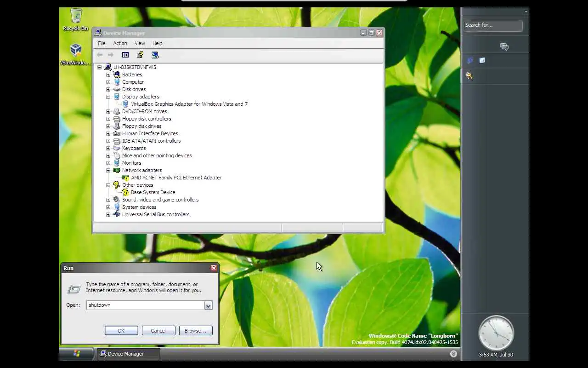Collapse the Network adapters node

[x=108, y=170]
